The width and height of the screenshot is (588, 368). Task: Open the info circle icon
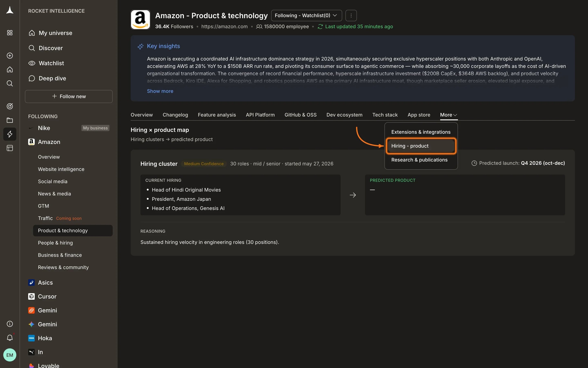tap(10, 324)
